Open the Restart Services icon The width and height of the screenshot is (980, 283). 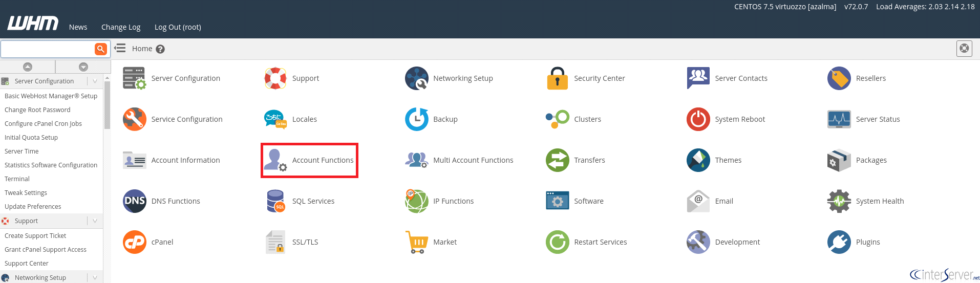click(x=557, y=242)
